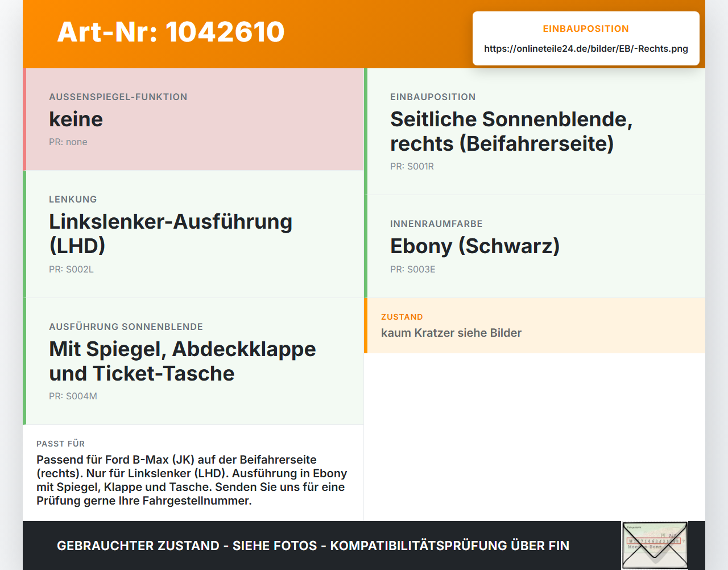
Task: Click the PR: S003E code
Action: (x=412, y=270)
